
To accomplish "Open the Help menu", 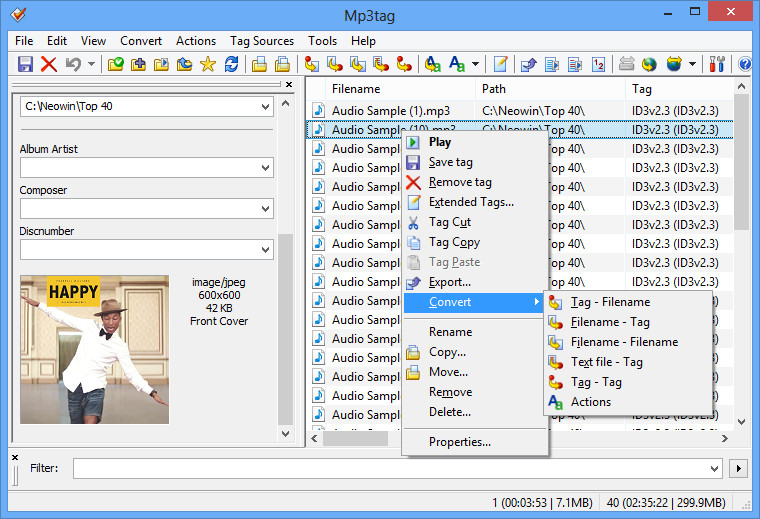I will pyautogui.click(x=363, y=41).
